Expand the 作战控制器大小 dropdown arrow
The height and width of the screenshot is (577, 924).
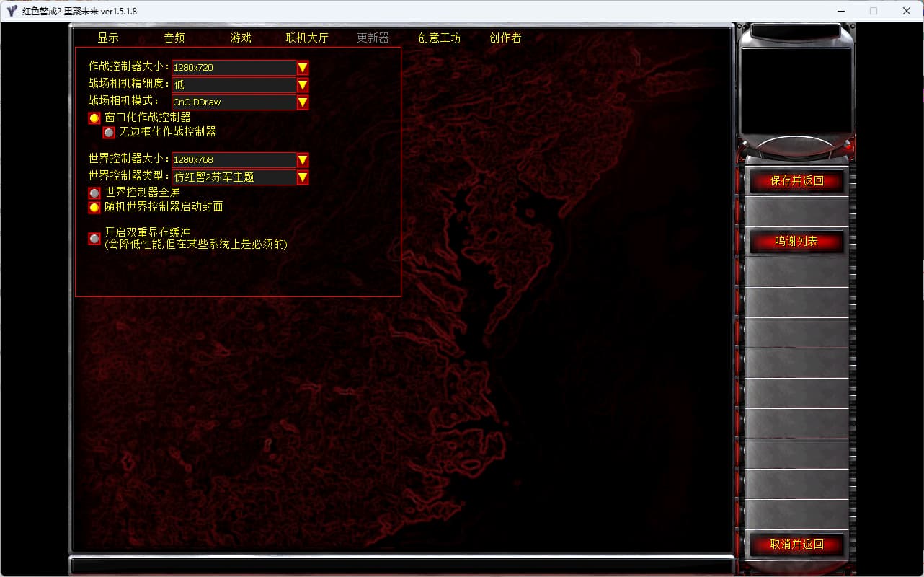click(303, 68)
